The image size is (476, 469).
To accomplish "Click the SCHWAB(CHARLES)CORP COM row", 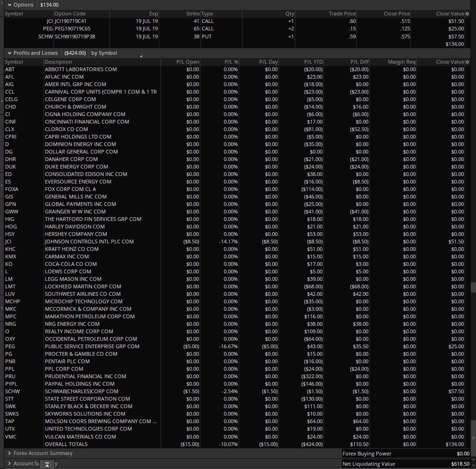I will [x=234, y=392].
